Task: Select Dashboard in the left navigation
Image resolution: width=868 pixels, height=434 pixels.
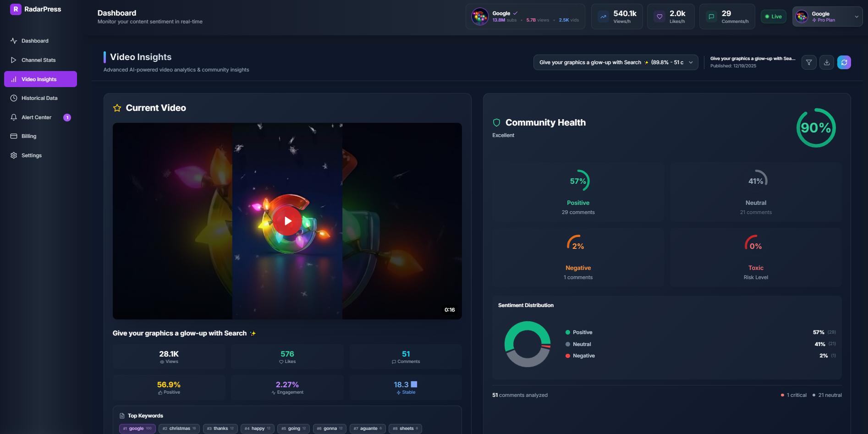Action: point(34,40)
